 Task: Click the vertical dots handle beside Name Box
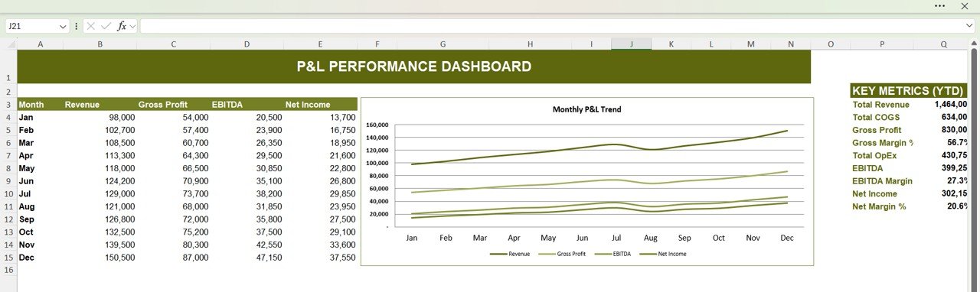pos(77,26)
